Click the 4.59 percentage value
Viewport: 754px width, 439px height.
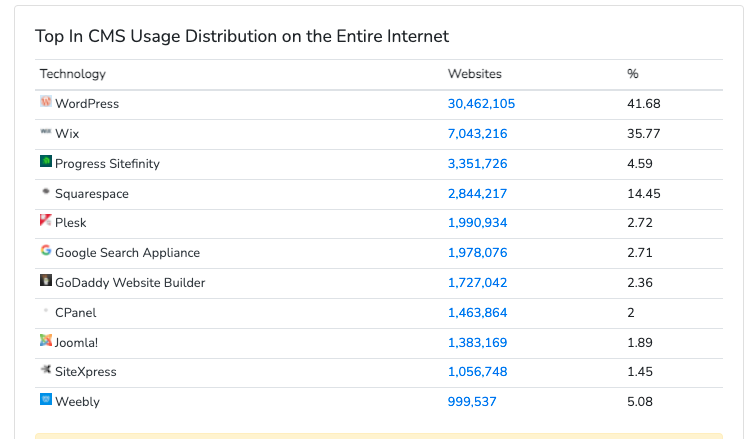click(x=640, y=164)
